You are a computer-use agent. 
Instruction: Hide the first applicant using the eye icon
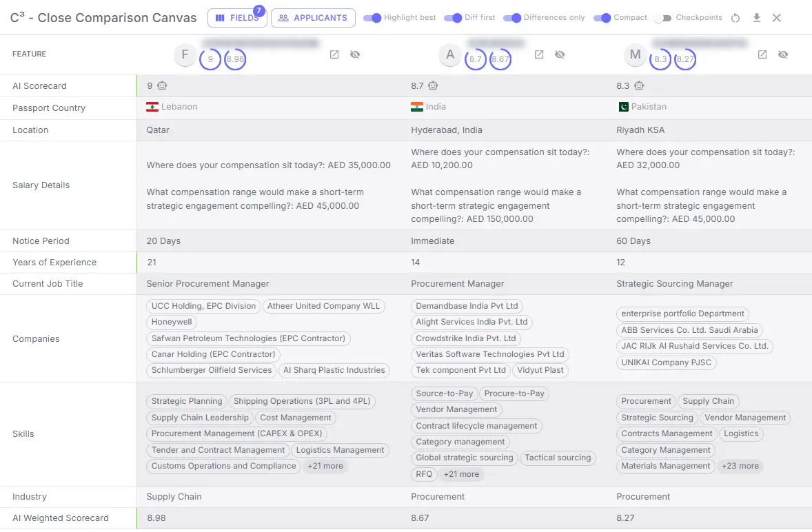coord(355,54)
